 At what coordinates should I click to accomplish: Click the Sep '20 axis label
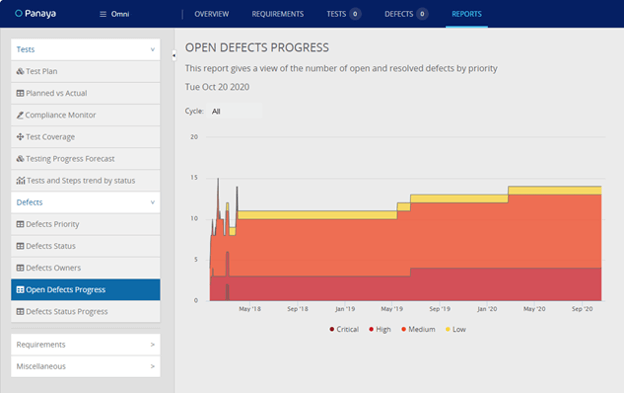tap(582, 309)
